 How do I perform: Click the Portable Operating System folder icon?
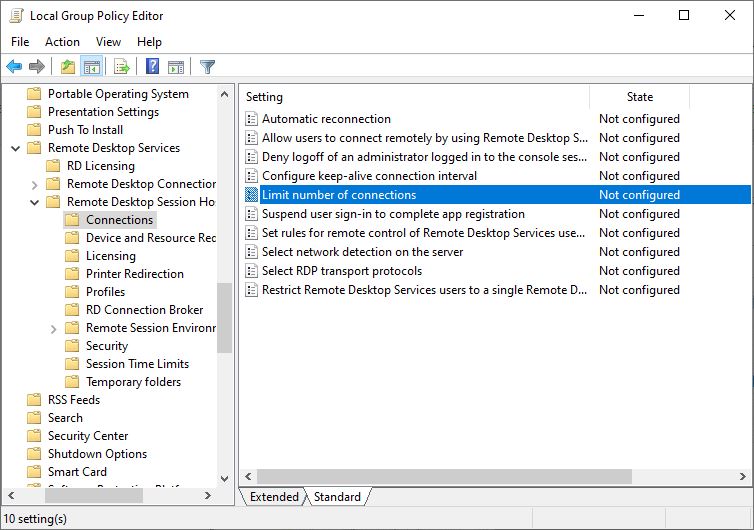34,94
